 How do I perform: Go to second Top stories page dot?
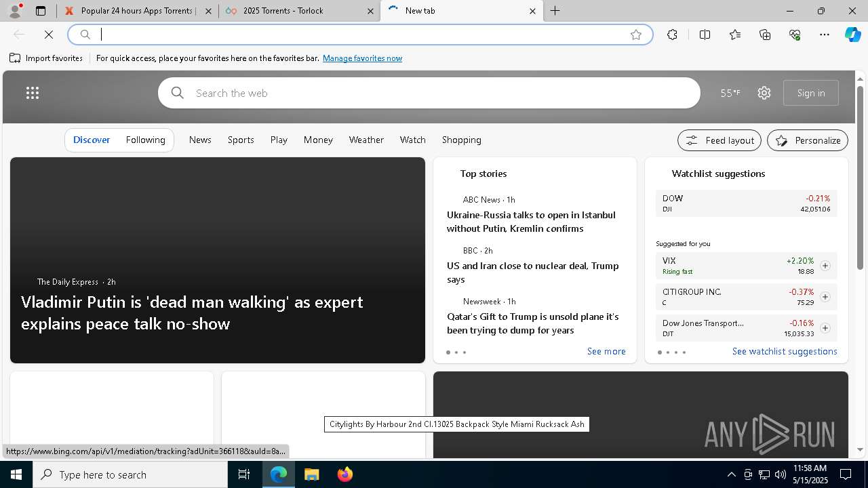click(456, 352)
